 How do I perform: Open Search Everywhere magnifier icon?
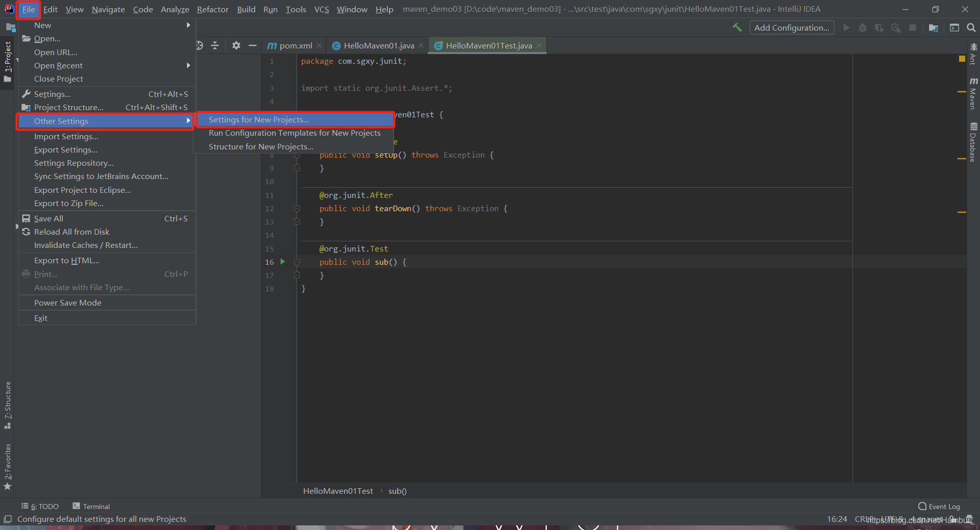click(971, 28)
